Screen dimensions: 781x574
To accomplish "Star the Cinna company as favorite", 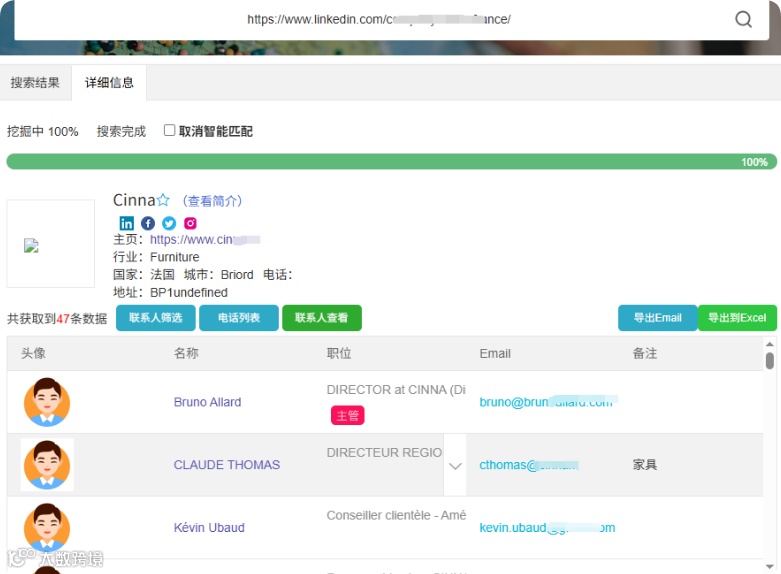I will tap(163, 200).
